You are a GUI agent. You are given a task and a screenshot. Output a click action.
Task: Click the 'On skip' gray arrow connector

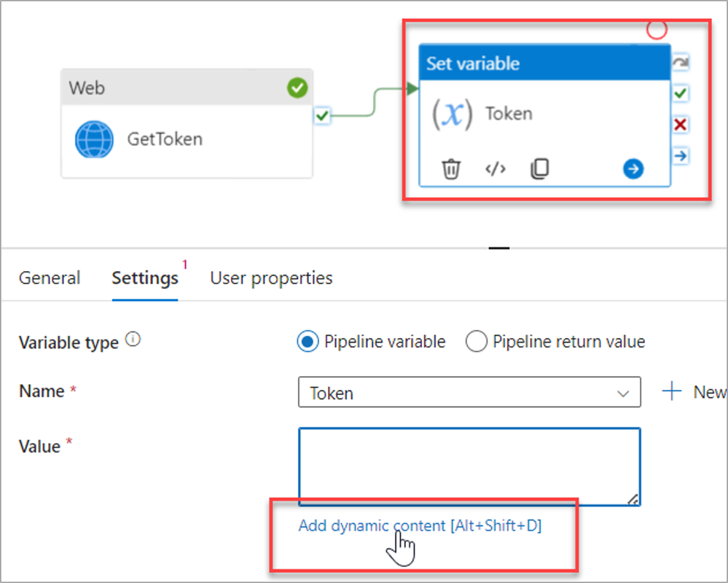pyautogui.click(x=680, y=63)
